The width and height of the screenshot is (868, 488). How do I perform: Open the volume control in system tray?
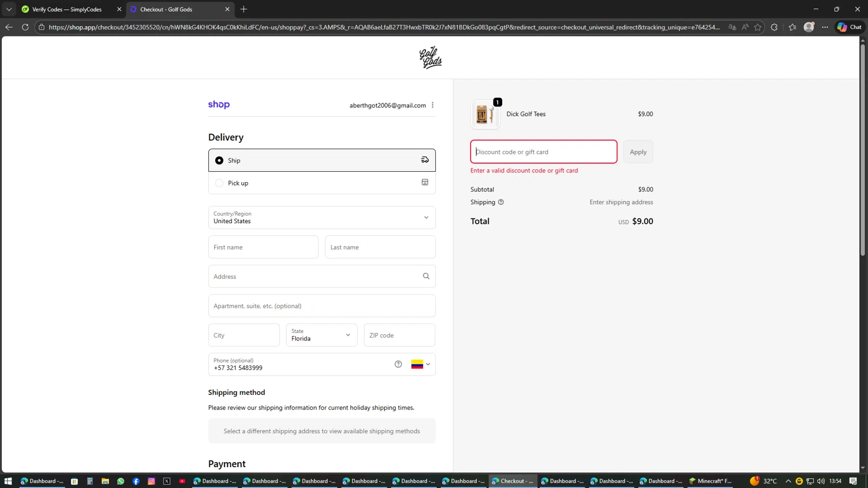pos(821,481)
